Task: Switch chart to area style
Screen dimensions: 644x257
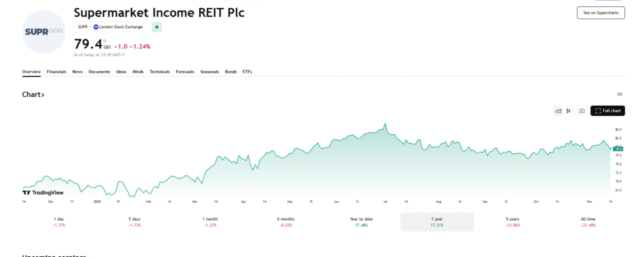Action: 558,111
